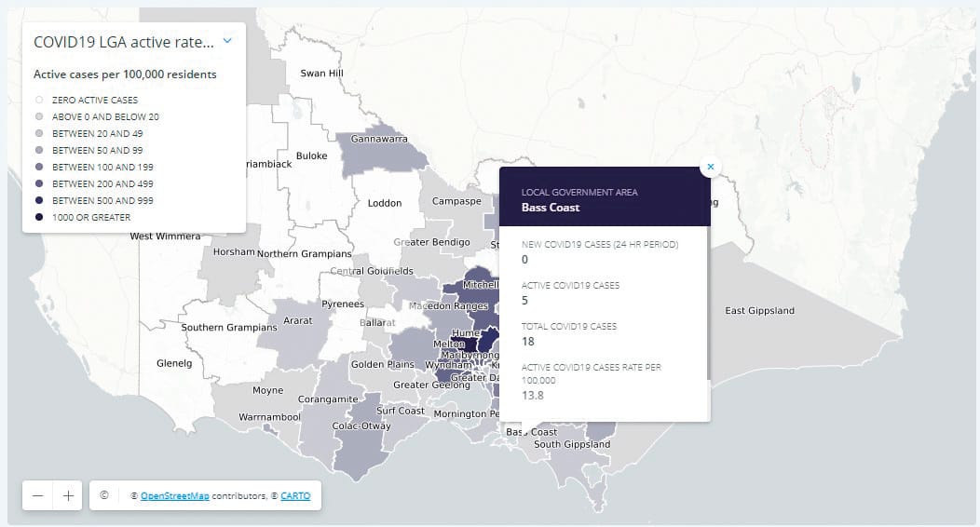The height and width of the screenshot is (527, 980).
Task: Click the Between 500 and 999 legend swatch
Action: tap(39, 200)
